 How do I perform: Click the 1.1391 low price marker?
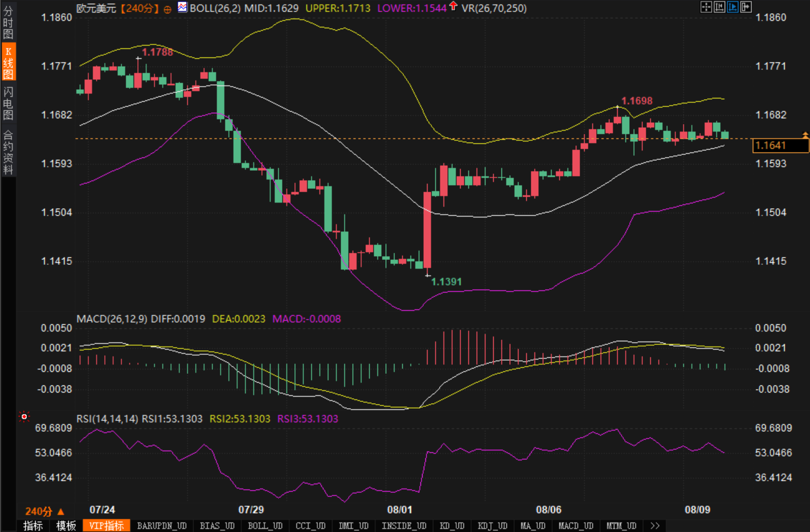[446, 282]
